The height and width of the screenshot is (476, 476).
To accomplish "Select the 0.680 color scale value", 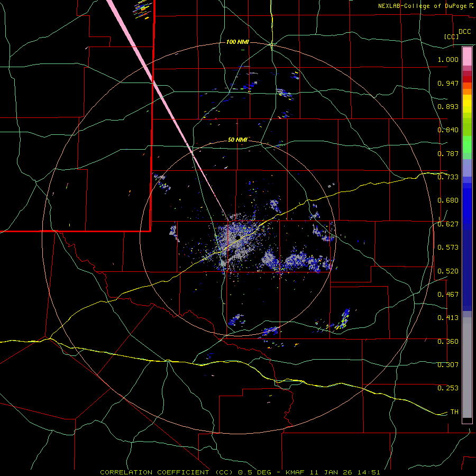I will (x=448, y=200).
